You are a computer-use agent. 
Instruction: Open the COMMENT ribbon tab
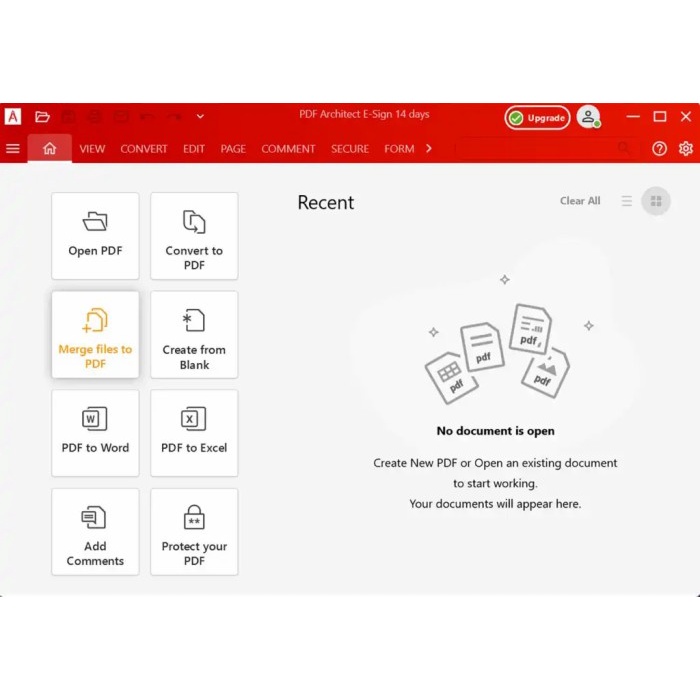288,149
